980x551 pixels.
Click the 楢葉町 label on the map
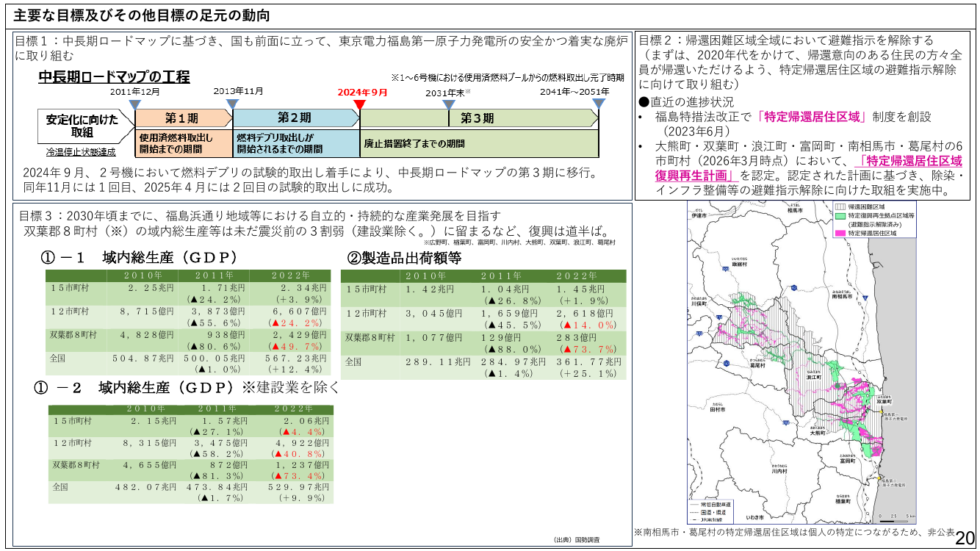(843, 502)
